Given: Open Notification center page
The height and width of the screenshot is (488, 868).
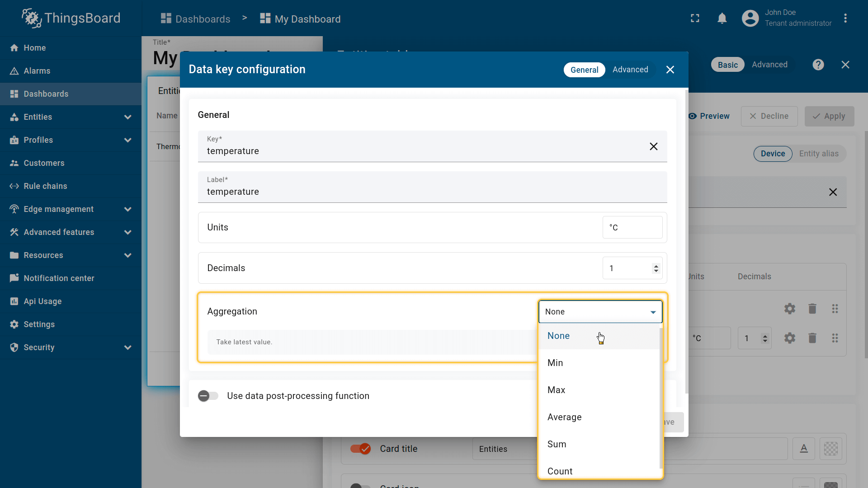Looking at the screenshot, I should 59,278.
